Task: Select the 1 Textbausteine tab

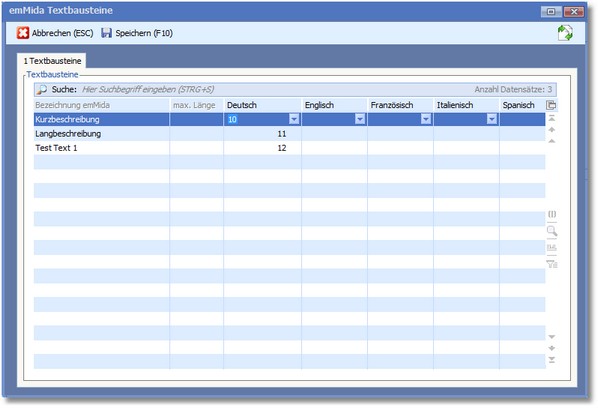Action: [52, 61]
